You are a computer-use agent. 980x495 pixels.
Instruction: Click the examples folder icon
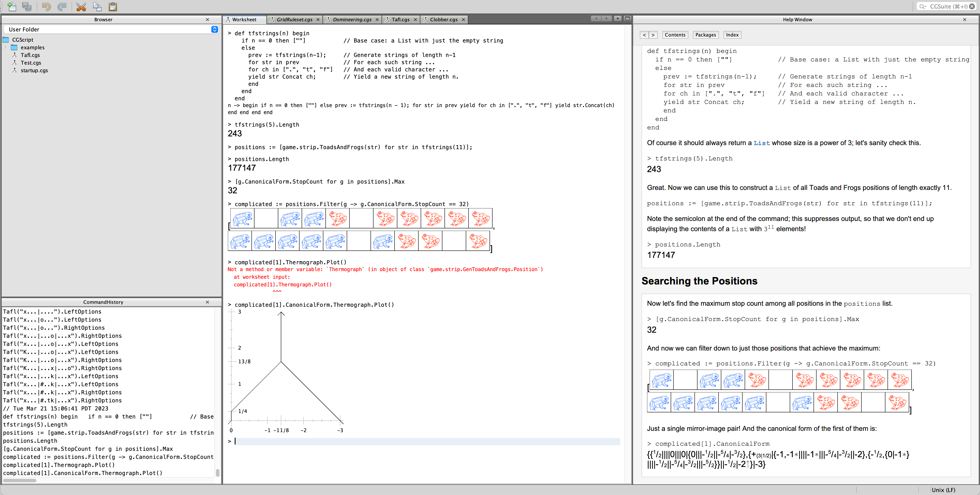pyautogui.click(x=14, y=48)
